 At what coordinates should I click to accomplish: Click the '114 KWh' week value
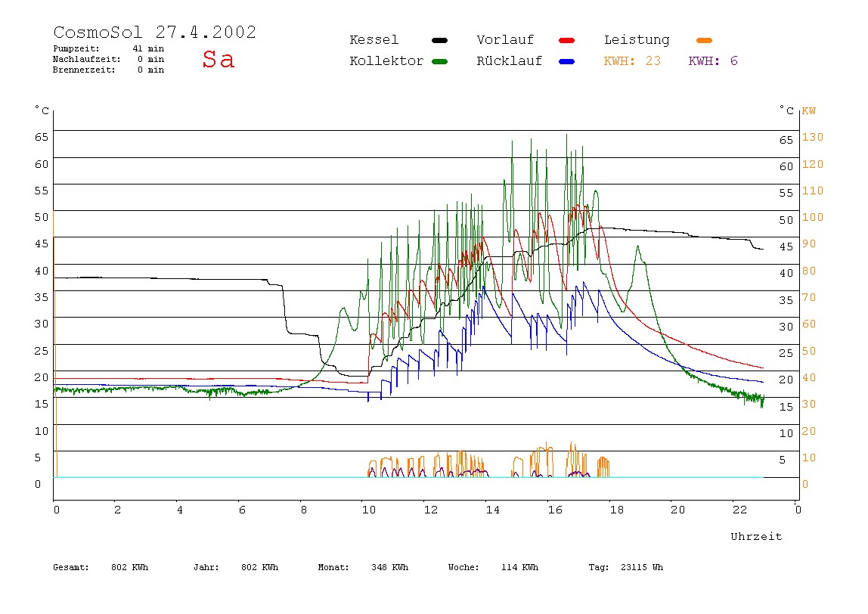coord(519,567)
